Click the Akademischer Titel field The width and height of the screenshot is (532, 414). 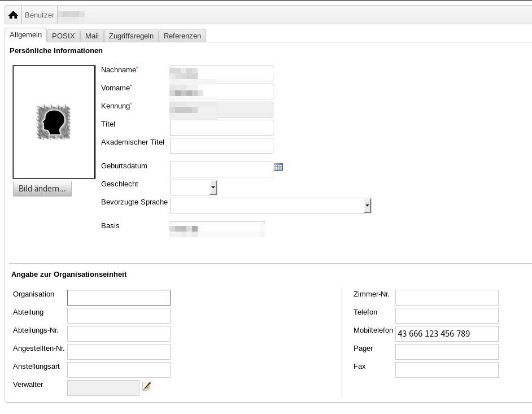[x=221, y=146]
